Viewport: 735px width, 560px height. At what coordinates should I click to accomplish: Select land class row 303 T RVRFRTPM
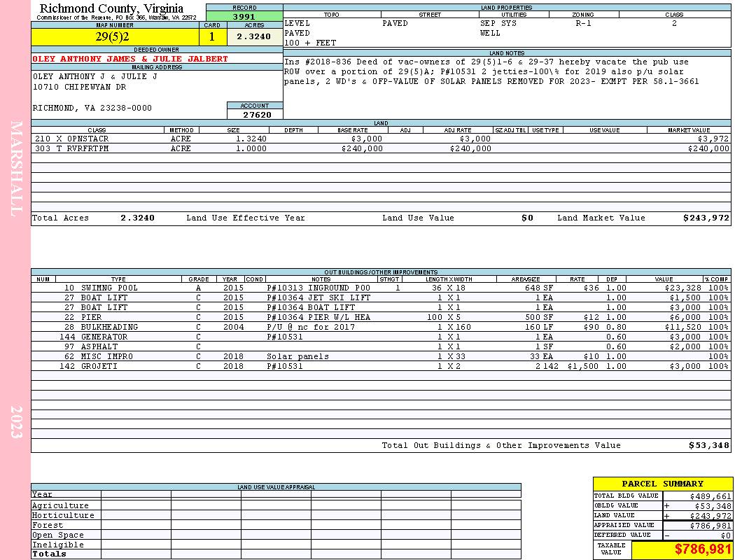click(381, 148)
